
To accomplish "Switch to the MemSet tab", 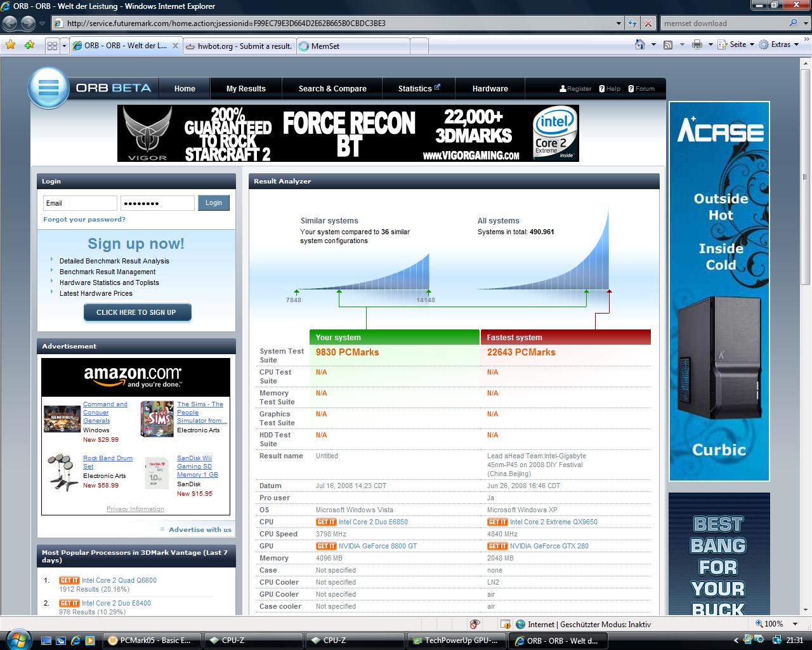I will pos(352,46).
